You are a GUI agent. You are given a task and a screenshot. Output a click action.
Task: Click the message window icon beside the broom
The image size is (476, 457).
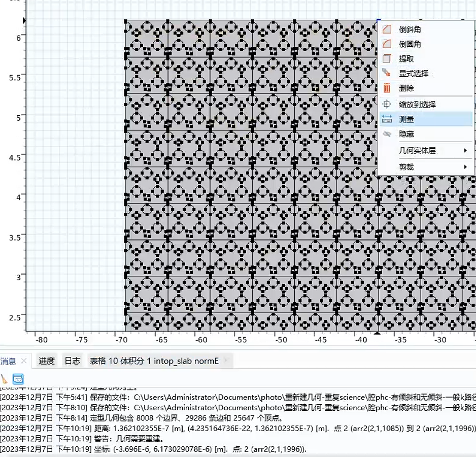(18, 379)
